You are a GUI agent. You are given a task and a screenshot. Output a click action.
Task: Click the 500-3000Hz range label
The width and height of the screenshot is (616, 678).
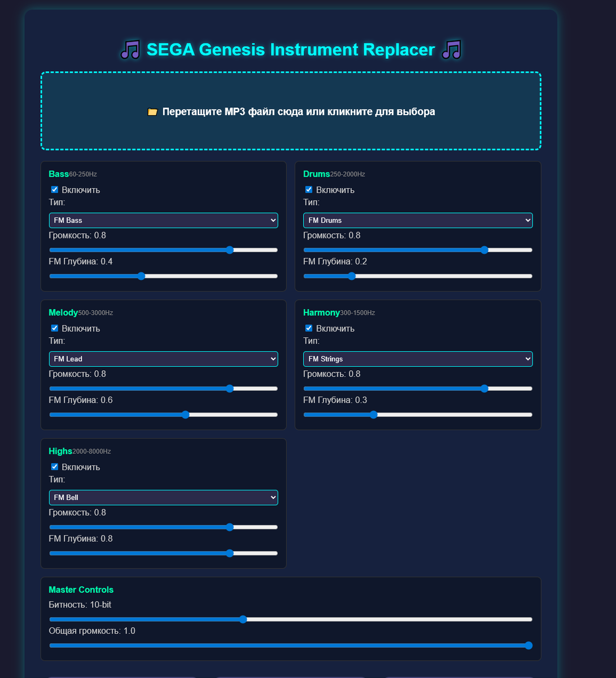tap(95, 313)
